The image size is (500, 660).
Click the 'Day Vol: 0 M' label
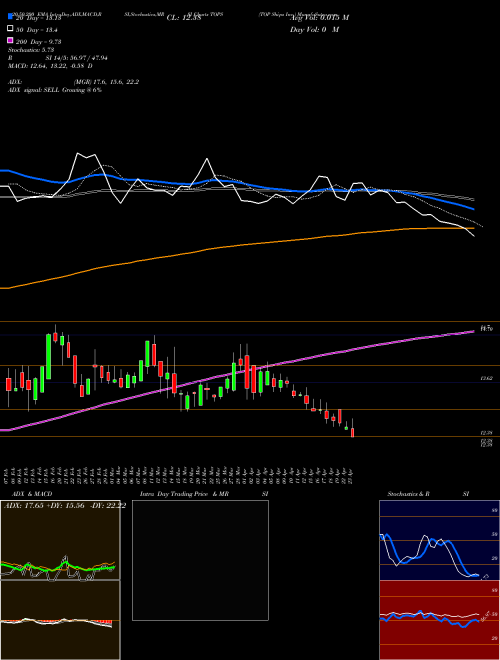click(x=314, y=29)
